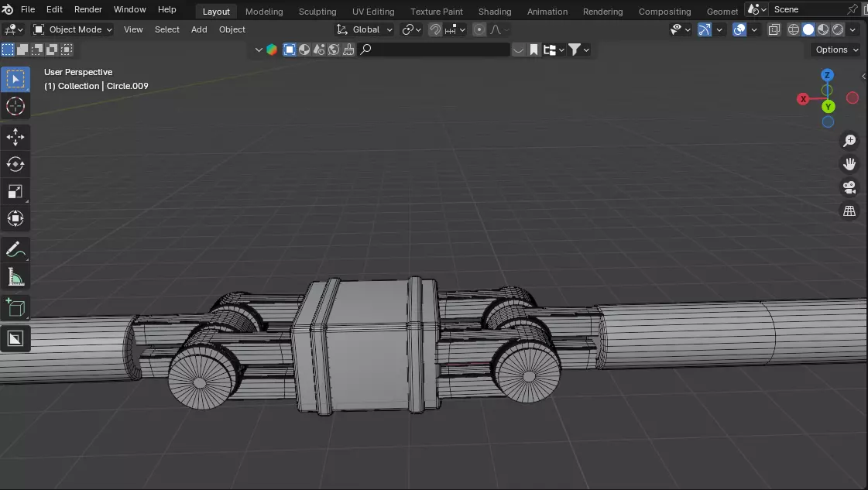Viewport: 868px width, 490px height.
Task: Set selection mode to Intersect
Action: pos(67,50)
